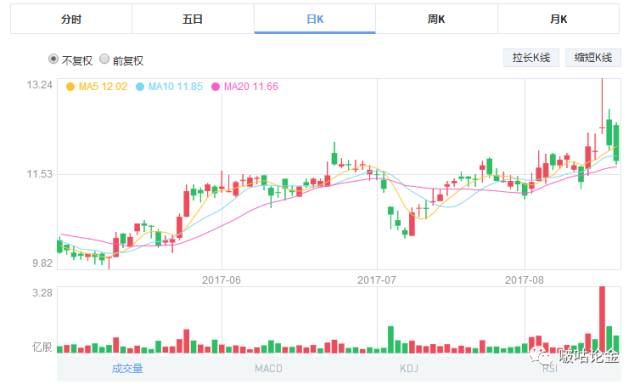Screen dimensions: 640x384
Task: Open the 五日 chart tab
Action: (x=193, y=19)
